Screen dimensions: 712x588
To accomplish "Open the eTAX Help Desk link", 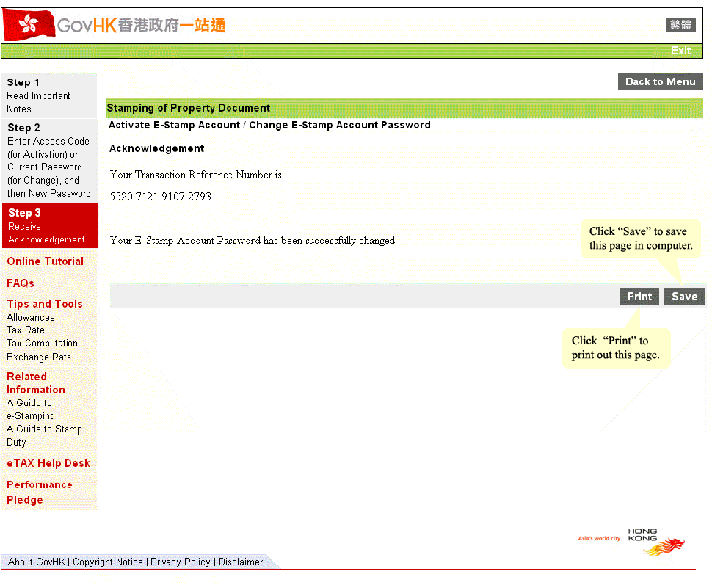I will pos(48,463).
